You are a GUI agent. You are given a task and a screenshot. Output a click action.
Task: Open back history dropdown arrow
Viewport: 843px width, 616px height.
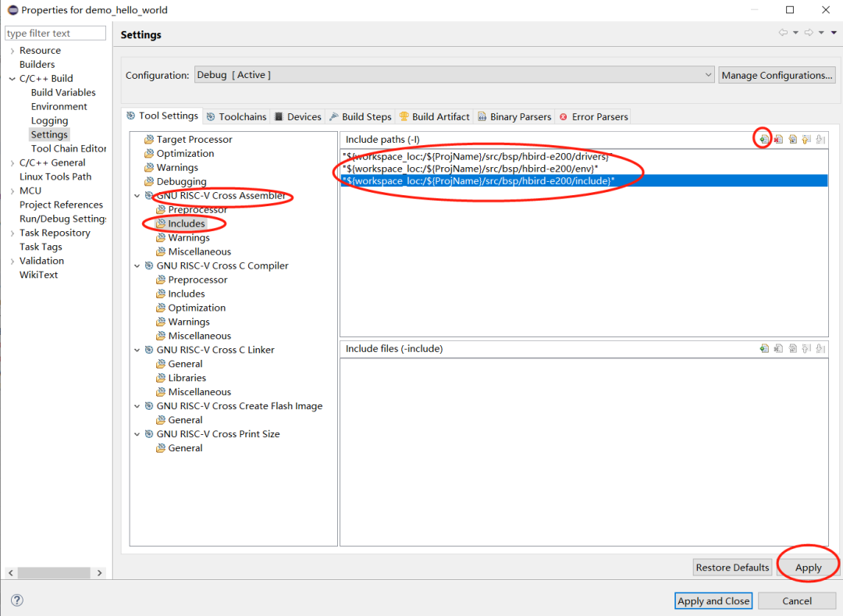coord(795,33)
